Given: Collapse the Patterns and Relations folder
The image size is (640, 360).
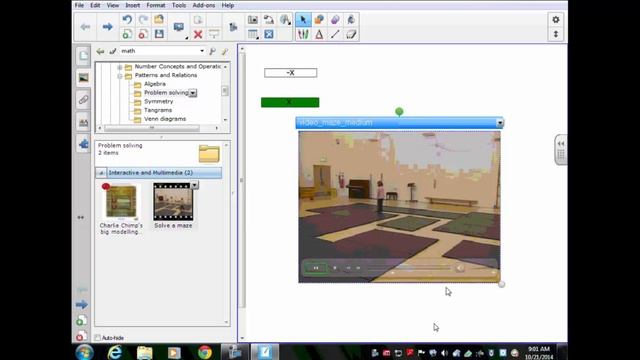Looking at the screenshot, I should pos(120,76).
